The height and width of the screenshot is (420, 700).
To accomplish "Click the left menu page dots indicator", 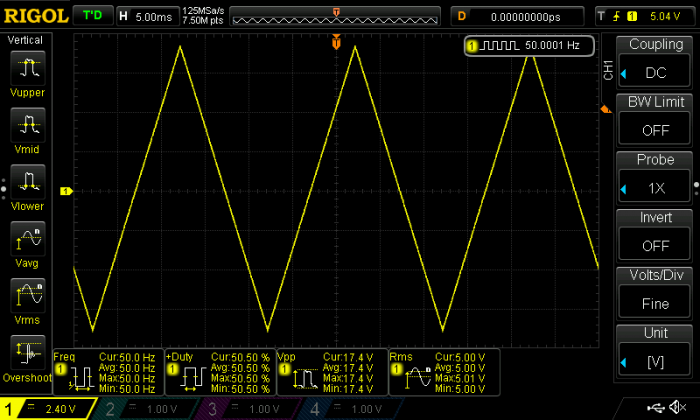I will [x=4, y=189].
